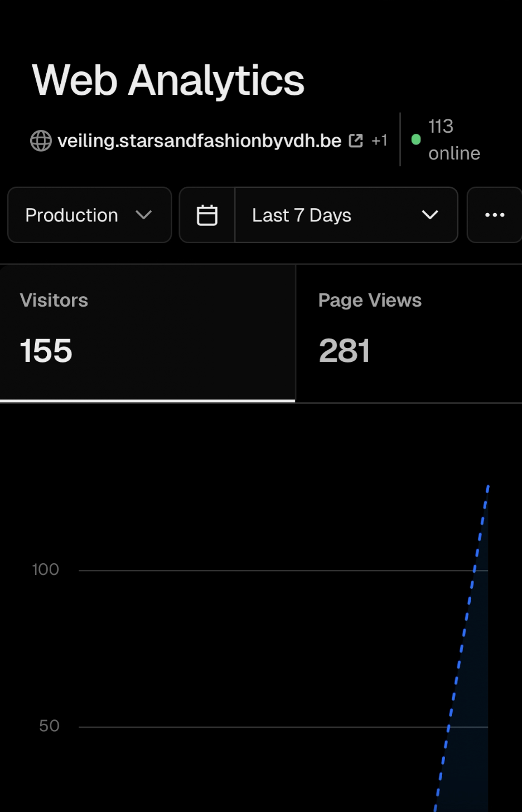Click the 281 page views value
Image resolution: width=522 pixels, height=812 pixels.
345,351
